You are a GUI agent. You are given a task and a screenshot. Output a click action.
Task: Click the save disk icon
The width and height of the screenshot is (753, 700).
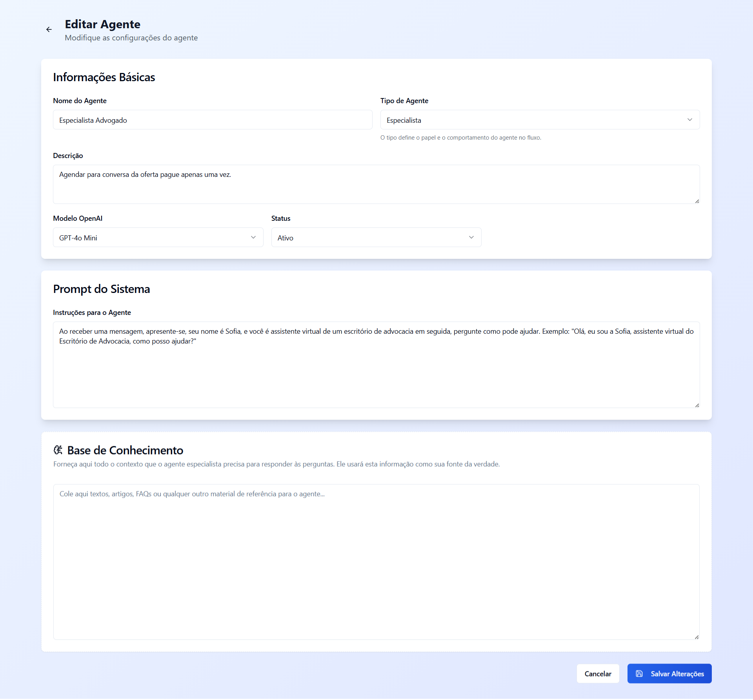pyautogui.click(x=639, y=673)
